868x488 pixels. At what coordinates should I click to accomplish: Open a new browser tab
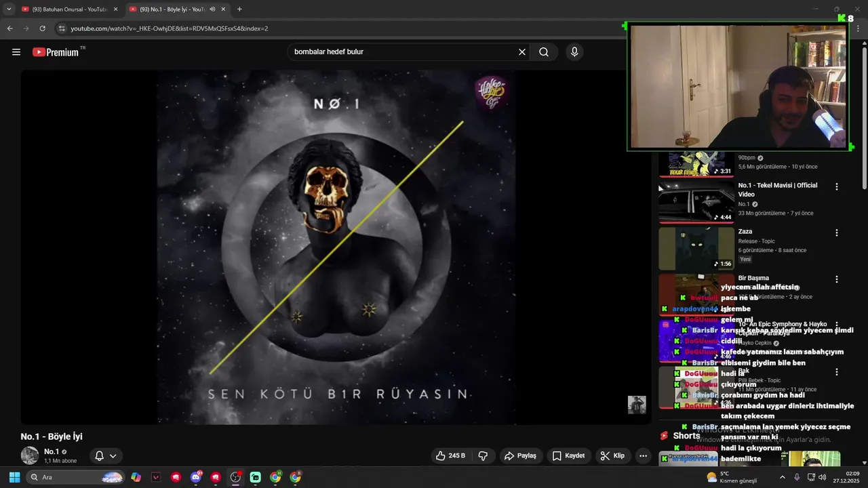point(239,9)
